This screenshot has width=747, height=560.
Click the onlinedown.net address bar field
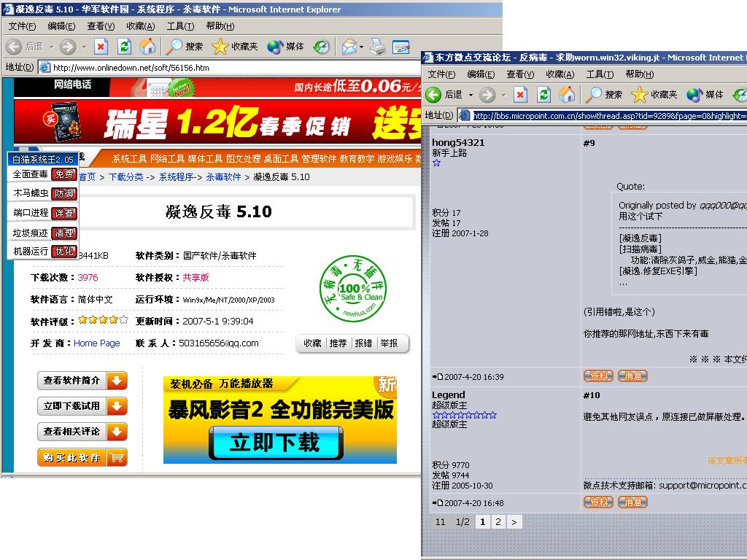[x=233, y=68]
